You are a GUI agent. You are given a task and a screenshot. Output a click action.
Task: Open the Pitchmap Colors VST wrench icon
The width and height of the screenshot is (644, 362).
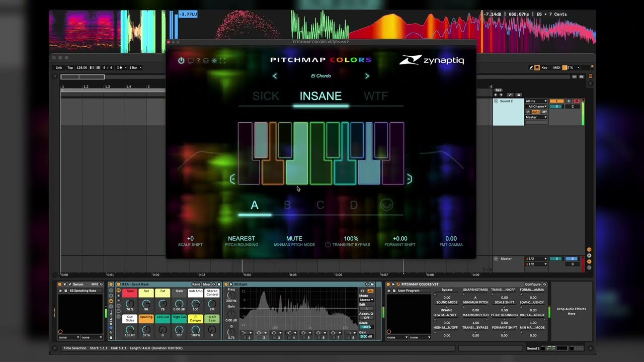pos(398,285)
